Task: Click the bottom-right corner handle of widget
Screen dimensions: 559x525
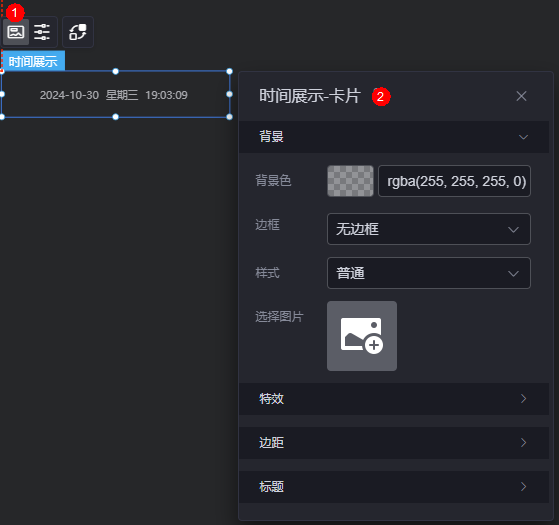Action: tap(229, 117)
